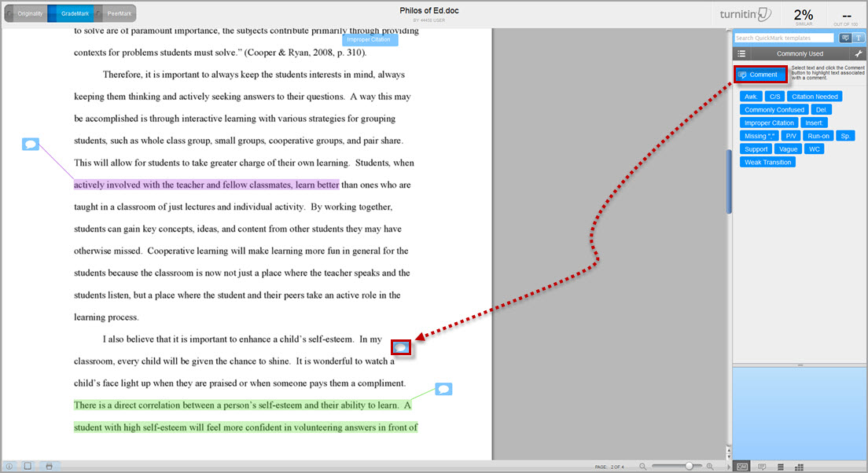Select the Commonly Confused QuickMark
Screen dimensions: 868x473
774,109
